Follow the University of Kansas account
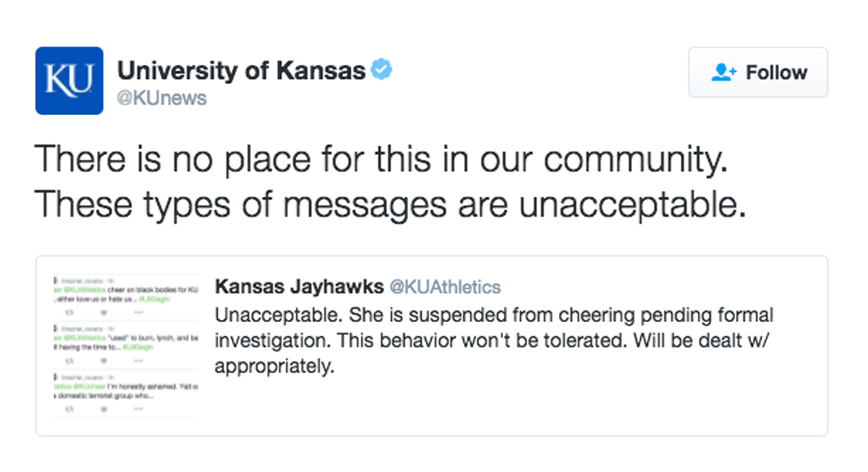The image size is (868, 472). tap(757, 73)
